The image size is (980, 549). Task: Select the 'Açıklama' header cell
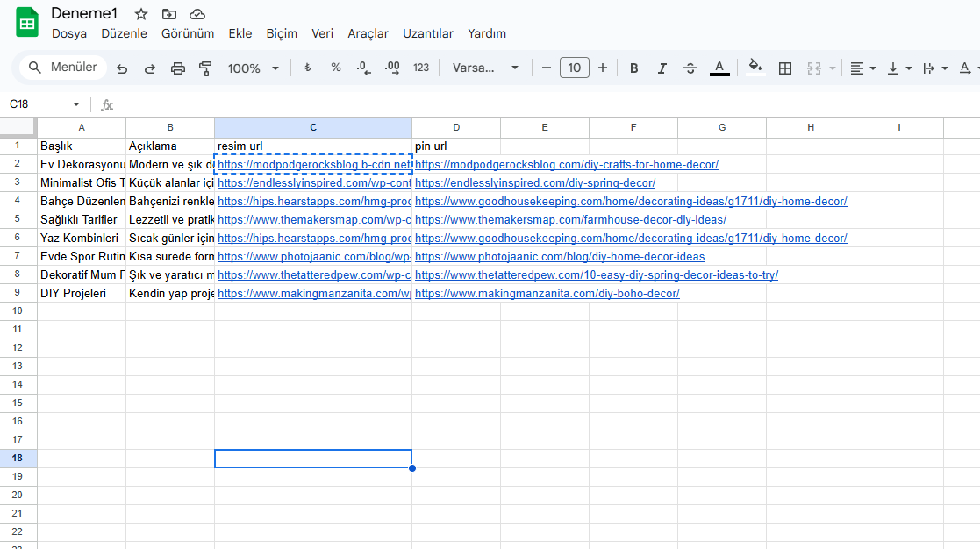(x=170, y=146)
